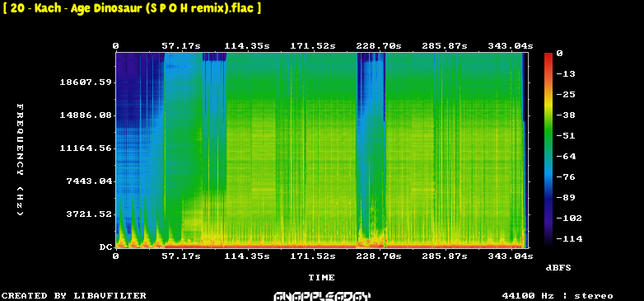
Task: Click the 44100 Hz stereo info text
Action: point(558,296)
